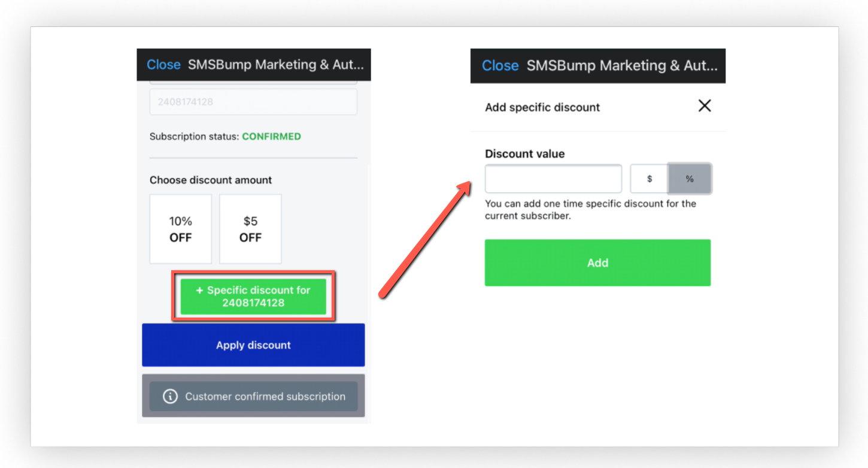
Task: Click the one time specific discount helper text
Action: click(x=591, y=210)
